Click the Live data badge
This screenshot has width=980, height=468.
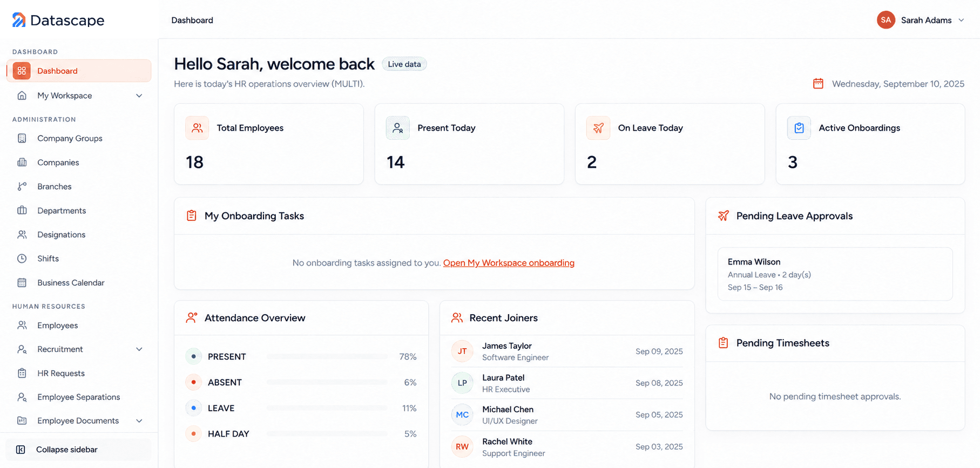pos(404,64)
